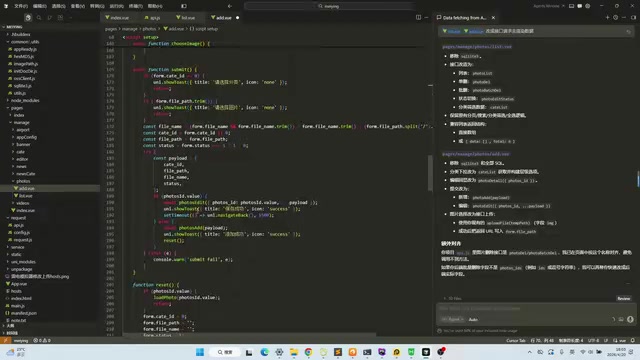This screenshot has height=360, width=640.
Task: Open the 编辑 menu
Action: click(40, 6)
